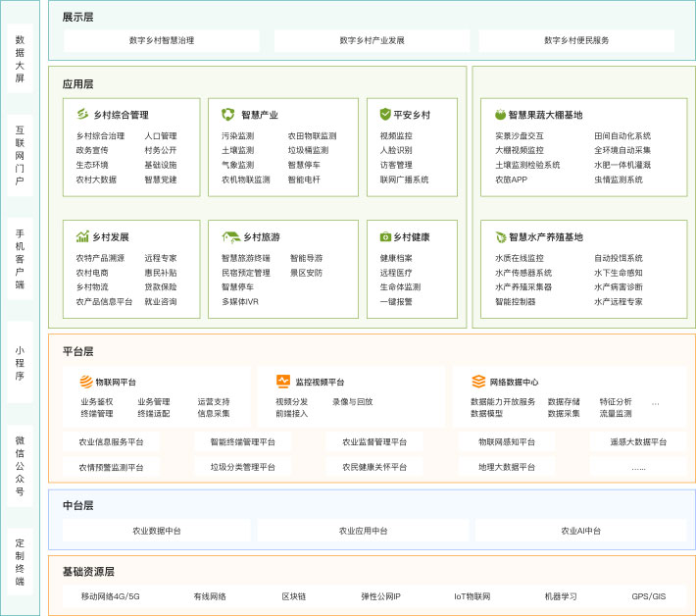The width and height of the screenshot is (696, 616).
Task: Click 智能终端管理平台 platform box
Action: (x=243, y=442)
